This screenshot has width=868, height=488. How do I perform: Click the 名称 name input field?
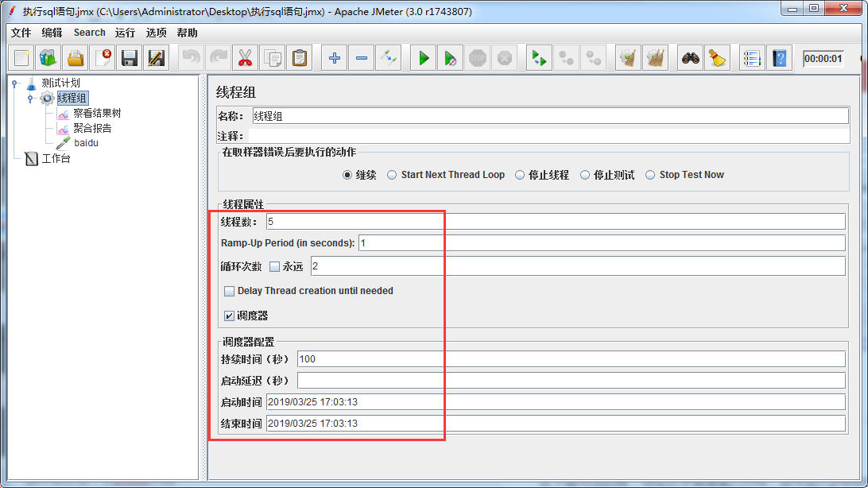click(550, 116)
